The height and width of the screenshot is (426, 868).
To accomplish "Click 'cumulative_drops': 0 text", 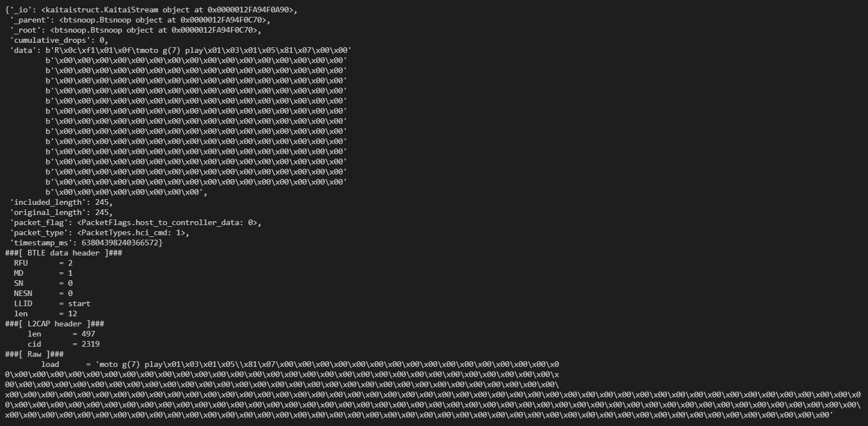I will pos(59,40).
